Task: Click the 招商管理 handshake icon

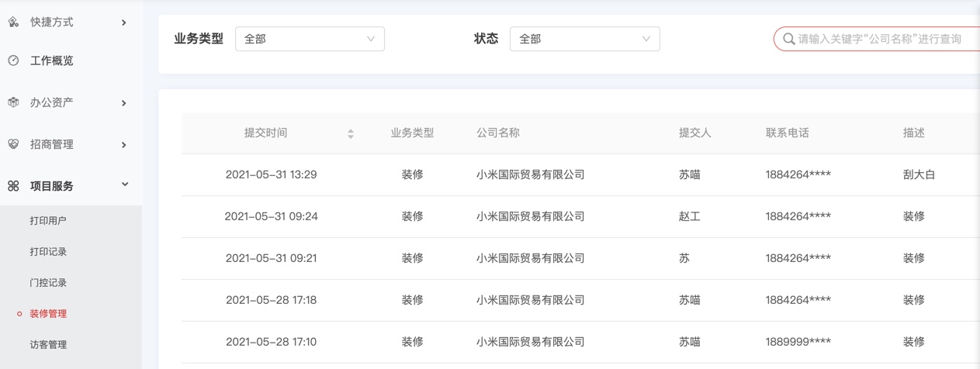Action: [x=13, y=144]
